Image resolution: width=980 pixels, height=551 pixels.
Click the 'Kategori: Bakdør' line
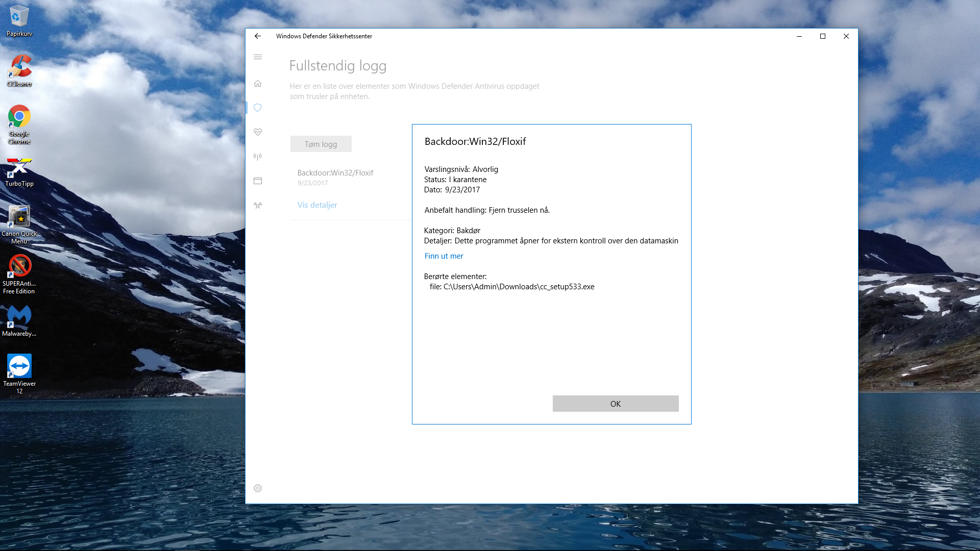point(452,231)
